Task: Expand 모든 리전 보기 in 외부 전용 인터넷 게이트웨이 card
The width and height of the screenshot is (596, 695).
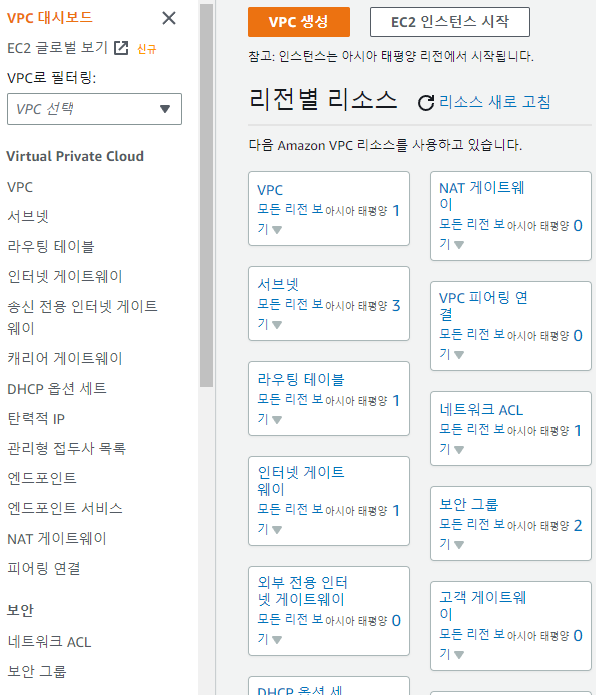Action: click(290, 629)
